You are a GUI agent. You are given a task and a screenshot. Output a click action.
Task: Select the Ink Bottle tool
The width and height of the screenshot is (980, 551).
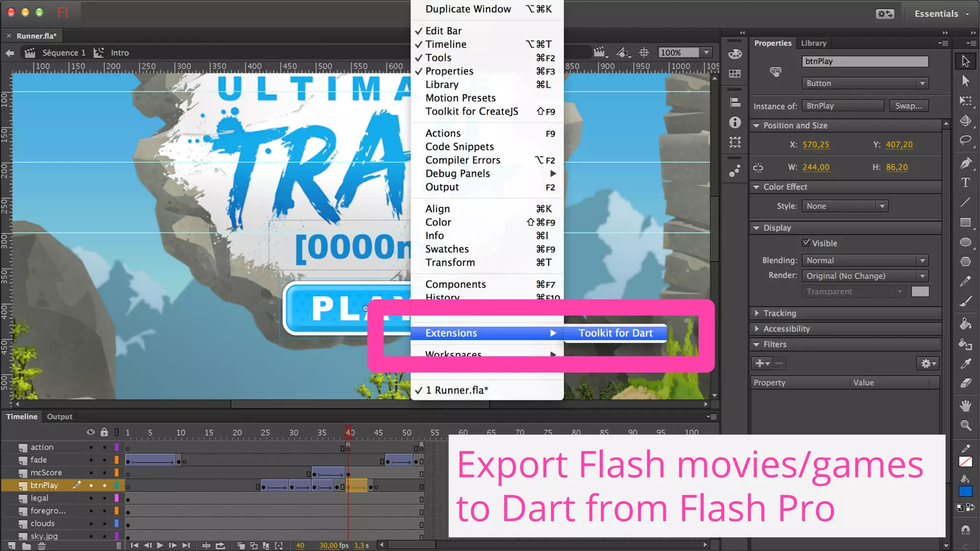tap(966, 344)
